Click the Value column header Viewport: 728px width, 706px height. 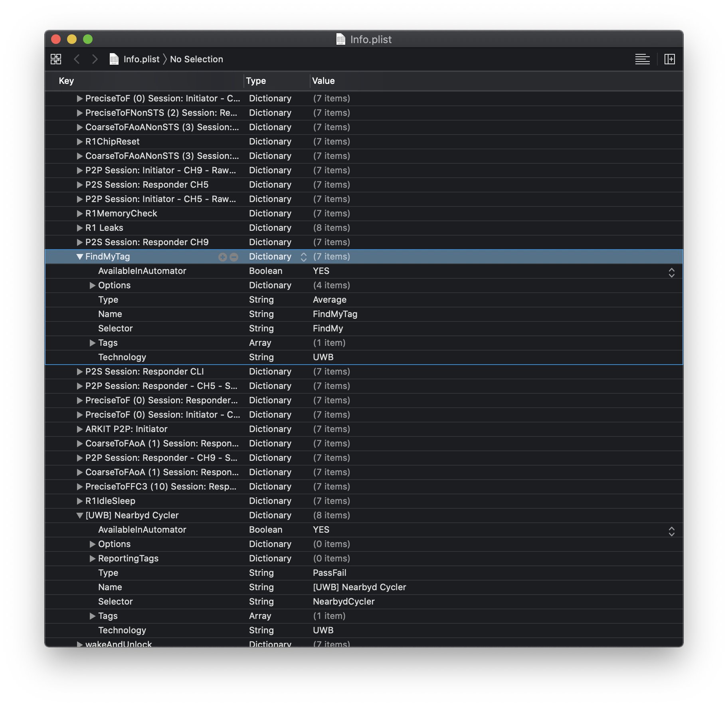click(x=323, y=81)
